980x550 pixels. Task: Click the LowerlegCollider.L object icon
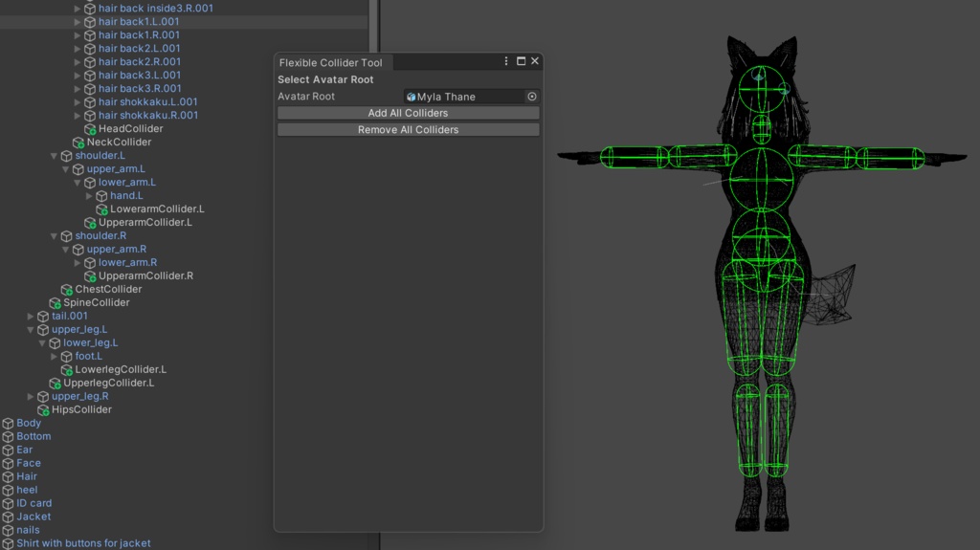[67, 370]
